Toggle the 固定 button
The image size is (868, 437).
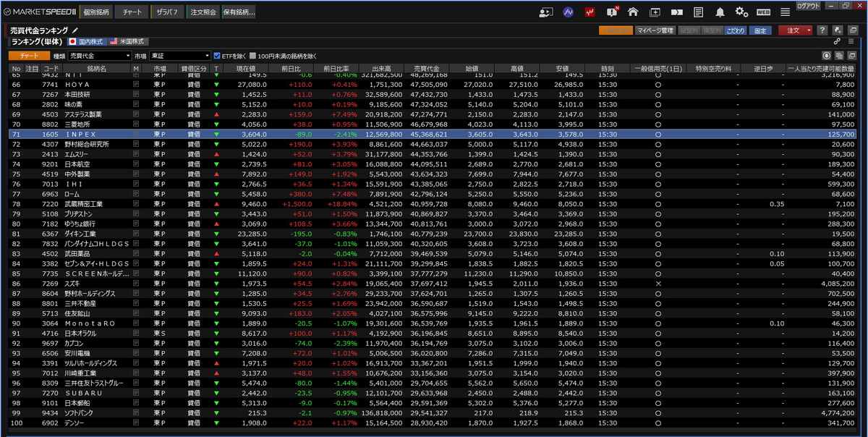tap(759, 30)
